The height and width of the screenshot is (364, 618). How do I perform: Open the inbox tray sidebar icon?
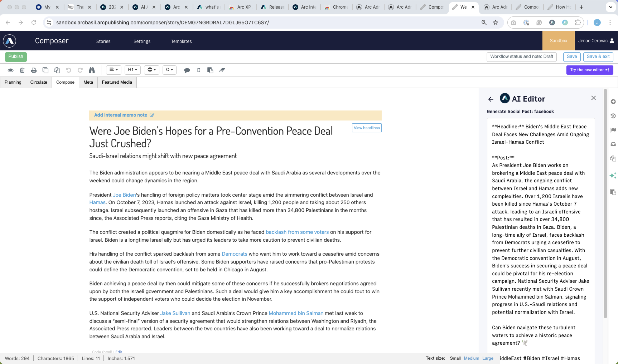point(613,144)
